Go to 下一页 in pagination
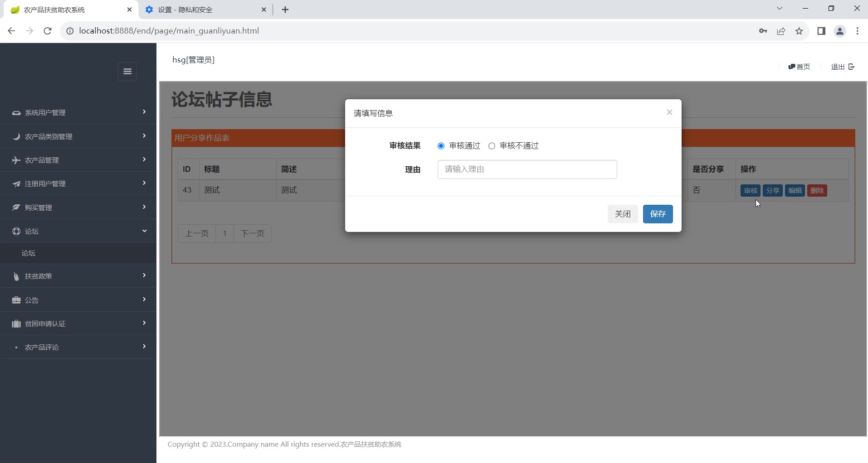This screenshot has height=463, width=868. tap(253, 234)
